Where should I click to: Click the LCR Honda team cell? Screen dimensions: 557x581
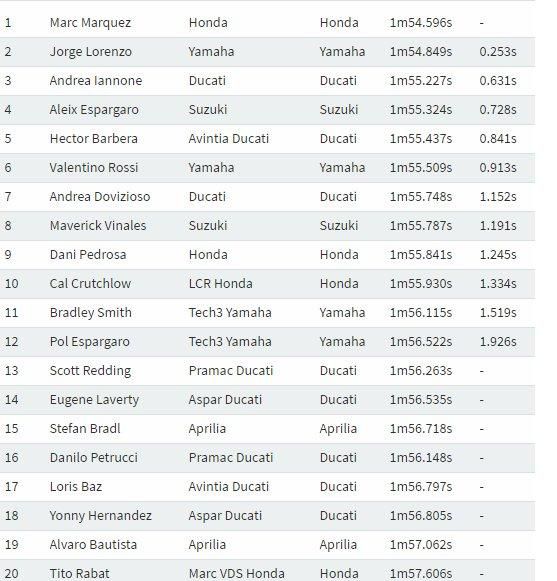pyautogui.click(x=221, y=284)
